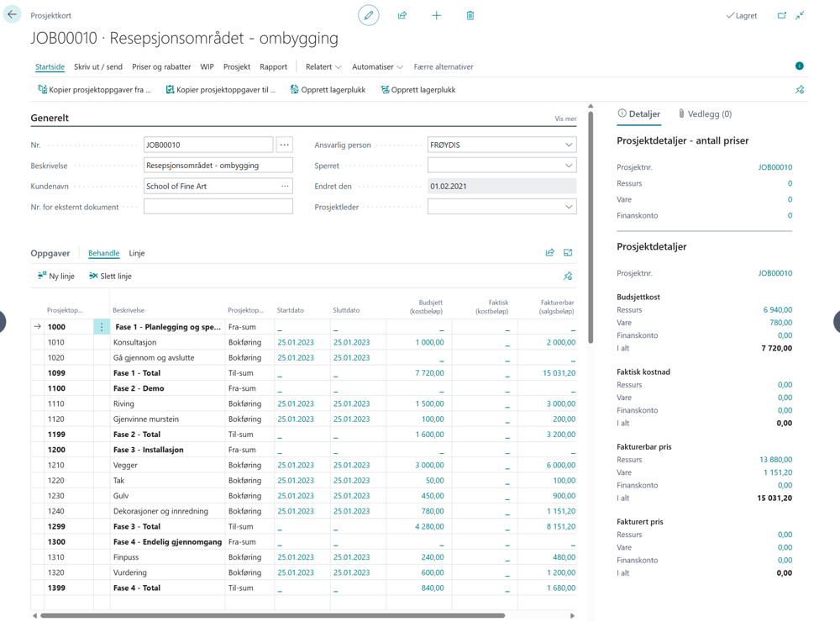Screen dimensions: 840x622
Task: Click the Ny linje button
Action: tap(55, 277)
